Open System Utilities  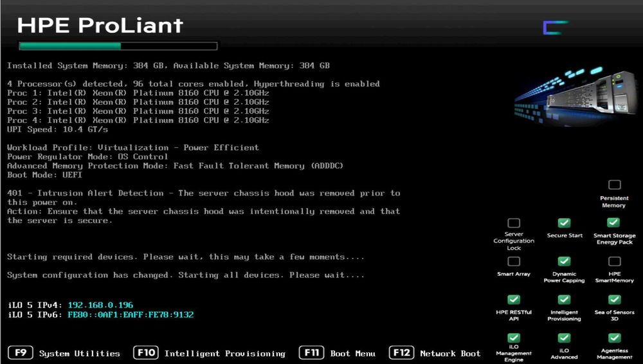pos(80,353)
